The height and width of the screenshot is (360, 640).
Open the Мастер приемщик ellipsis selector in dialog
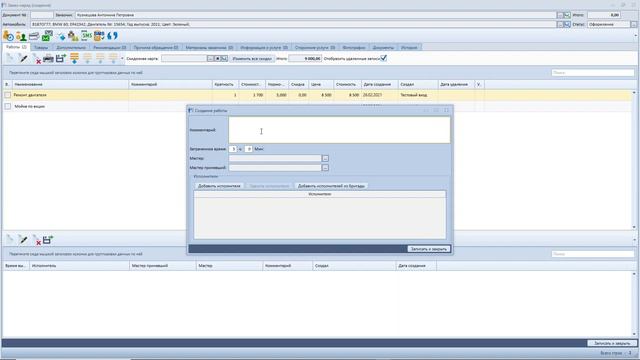pyautogui.click(x=325, y=168)
